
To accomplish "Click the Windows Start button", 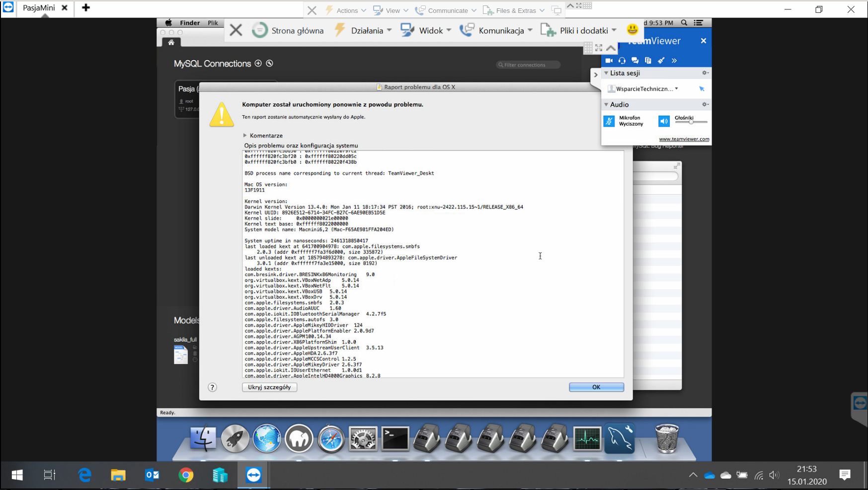I will pos(17,475).
